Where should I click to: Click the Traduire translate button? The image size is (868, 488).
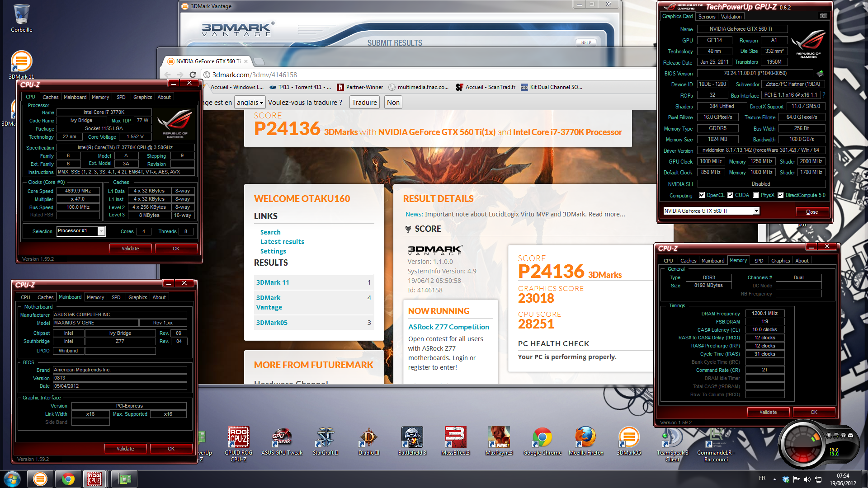click(364, 103)
